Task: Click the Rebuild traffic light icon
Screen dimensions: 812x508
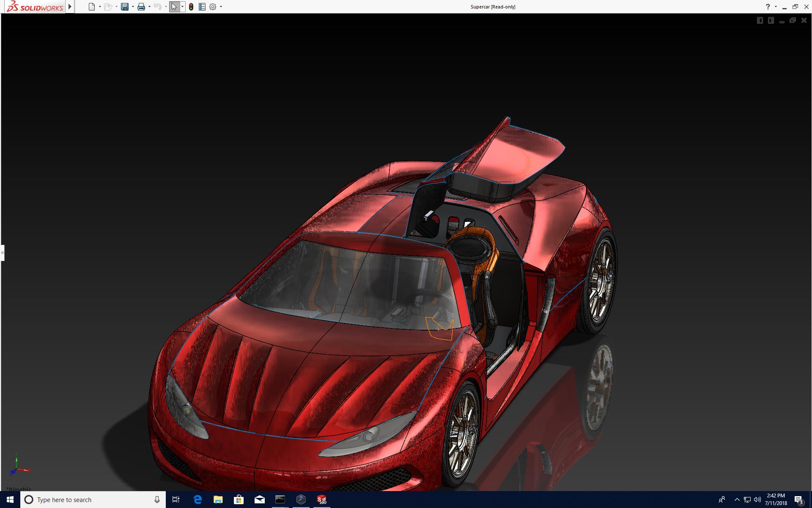Action: (191, 7)
